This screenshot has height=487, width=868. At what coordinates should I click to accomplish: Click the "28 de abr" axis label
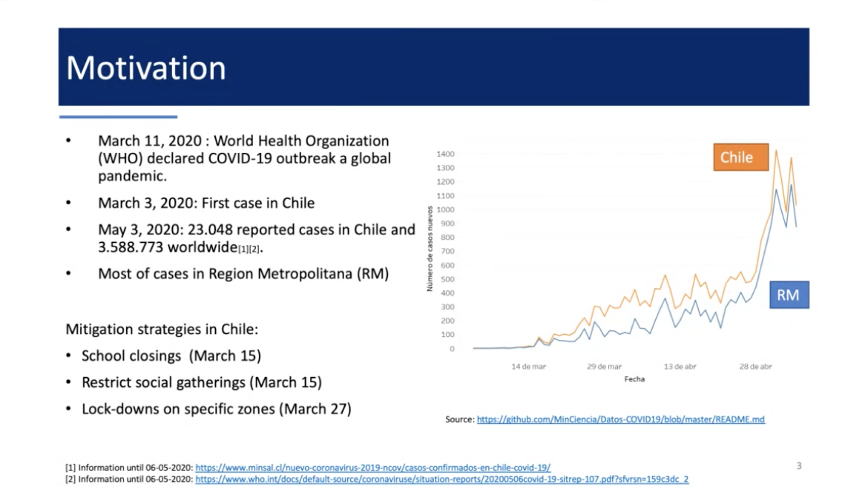click(x=755, y=367)
